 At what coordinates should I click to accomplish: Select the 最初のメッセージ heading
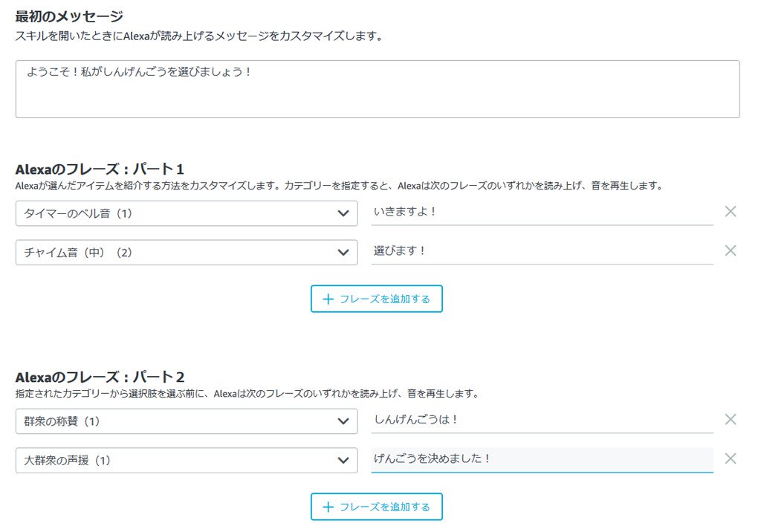click(x=69, y=16)
